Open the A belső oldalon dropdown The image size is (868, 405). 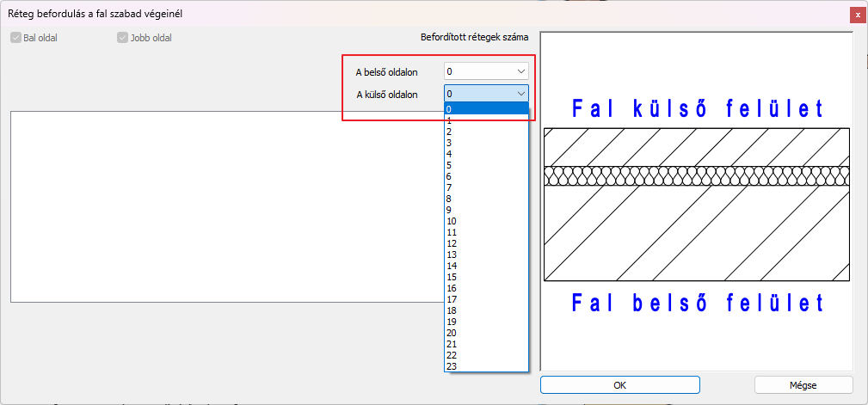pos(486,71)
